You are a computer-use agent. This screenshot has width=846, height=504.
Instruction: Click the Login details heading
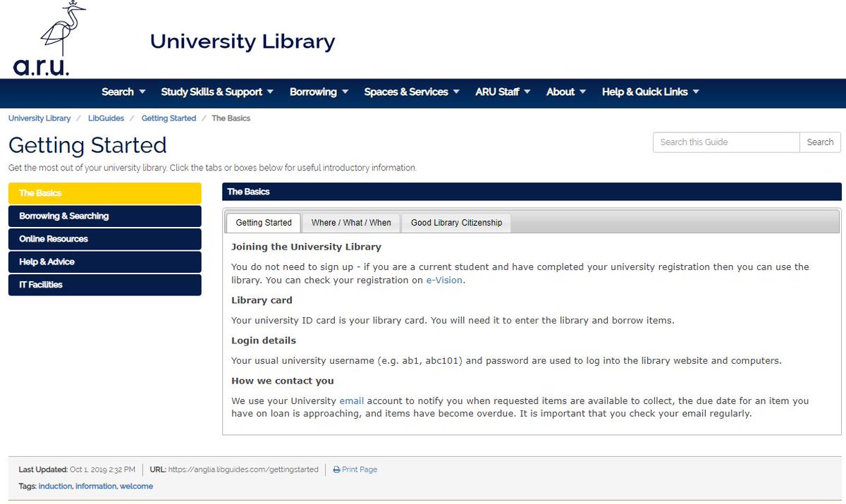[x=264, y=340]
